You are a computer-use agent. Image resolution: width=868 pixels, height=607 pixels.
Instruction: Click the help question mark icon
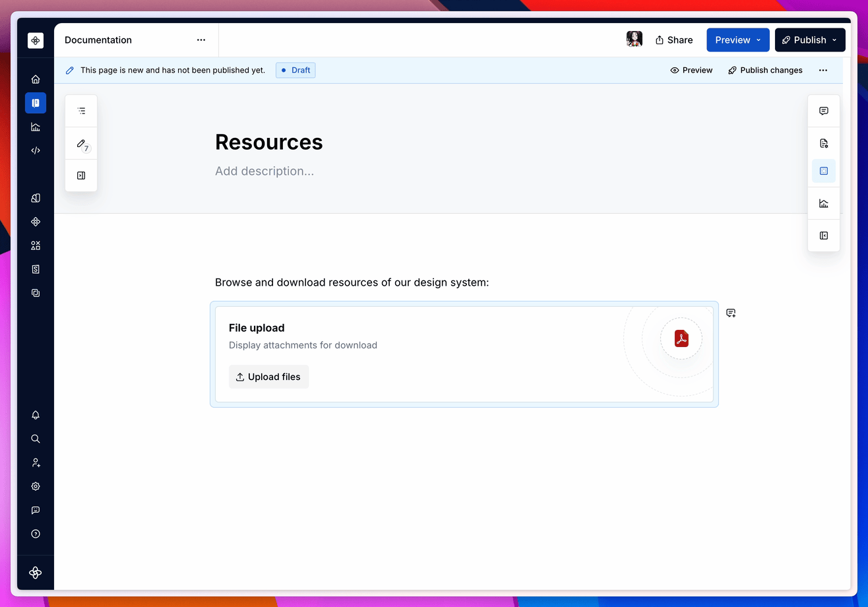pyautogui.click(x=36, y=534)
